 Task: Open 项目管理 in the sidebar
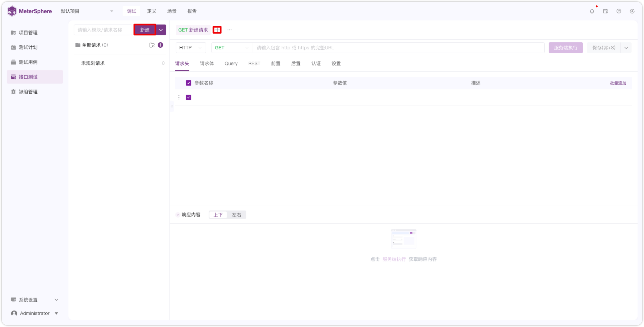click(35, 33)
